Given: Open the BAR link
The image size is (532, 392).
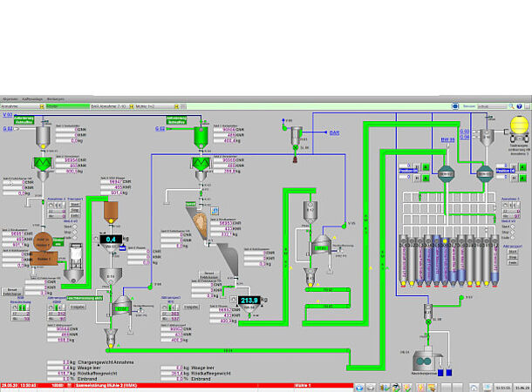Looking at the screenshot, I should [x=335, y=132].
